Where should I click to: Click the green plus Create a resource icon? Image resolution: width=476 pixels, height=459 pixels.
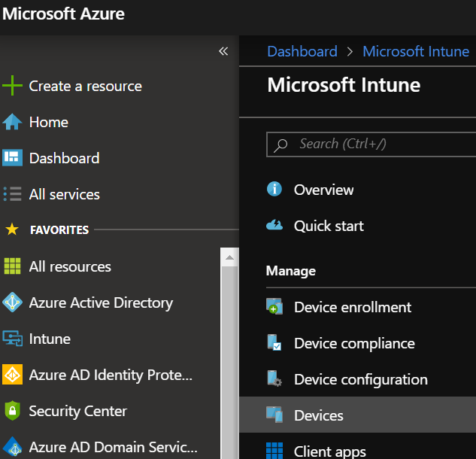pyautogui.click(x=13, y=86)
